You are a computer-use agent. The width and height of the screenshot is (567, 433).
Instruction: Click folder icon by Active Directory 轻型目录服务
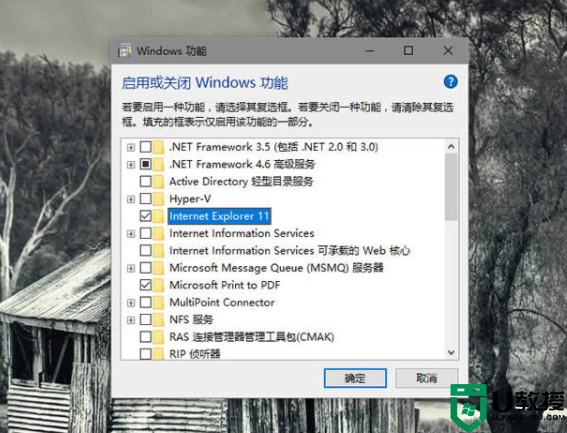[x=158, y=181]
